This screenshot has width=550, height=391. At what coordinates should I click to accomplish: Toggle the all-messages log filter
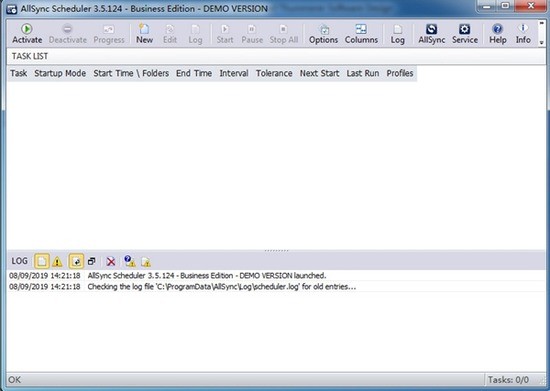[41, 261]
